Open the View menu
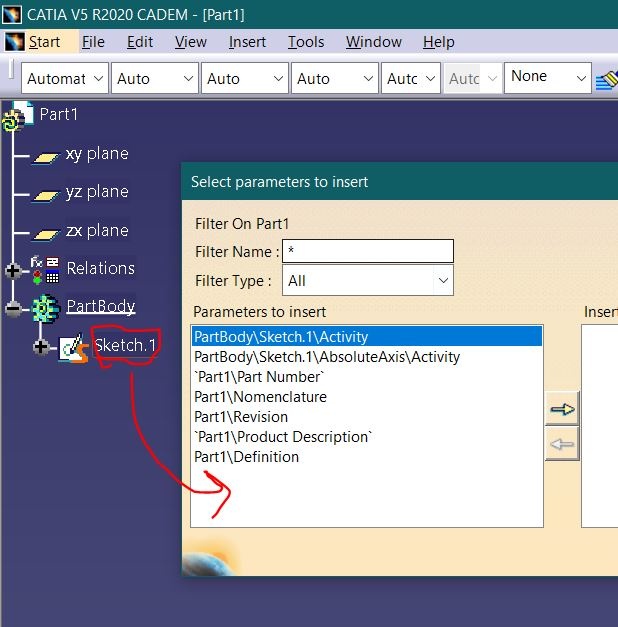Screen dimensions: 618x627 [191, 42]
